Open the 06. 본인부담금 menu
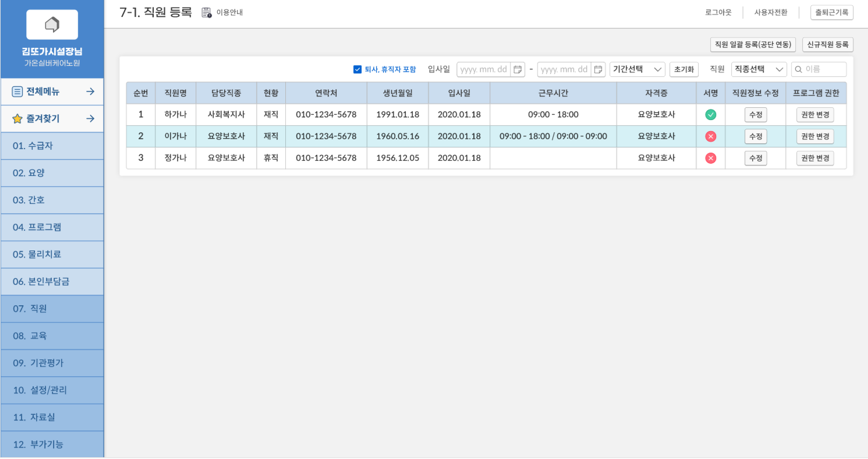 tap(52, 281)
